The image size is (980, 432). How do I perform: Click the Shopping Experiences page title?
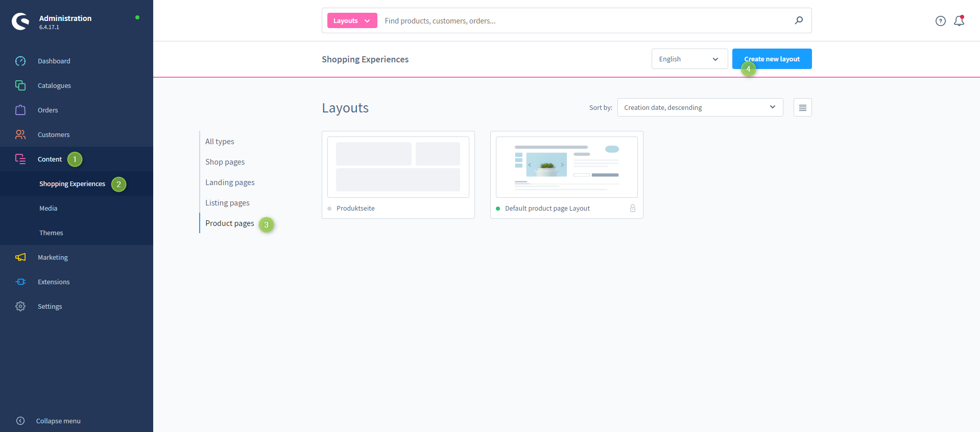(365, 59)
